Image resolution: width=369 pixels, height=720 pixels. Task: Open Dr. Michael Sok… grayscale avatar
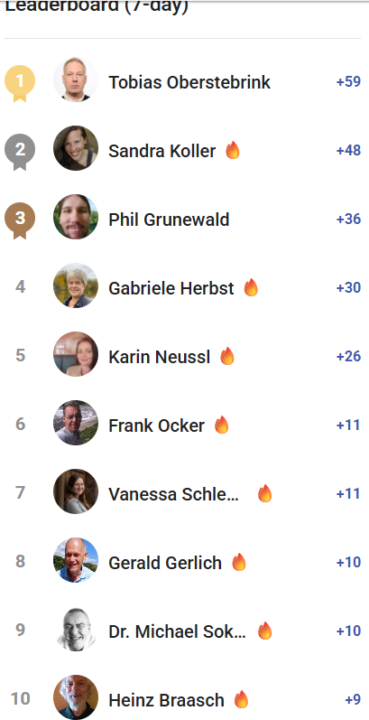pos(76,629)
